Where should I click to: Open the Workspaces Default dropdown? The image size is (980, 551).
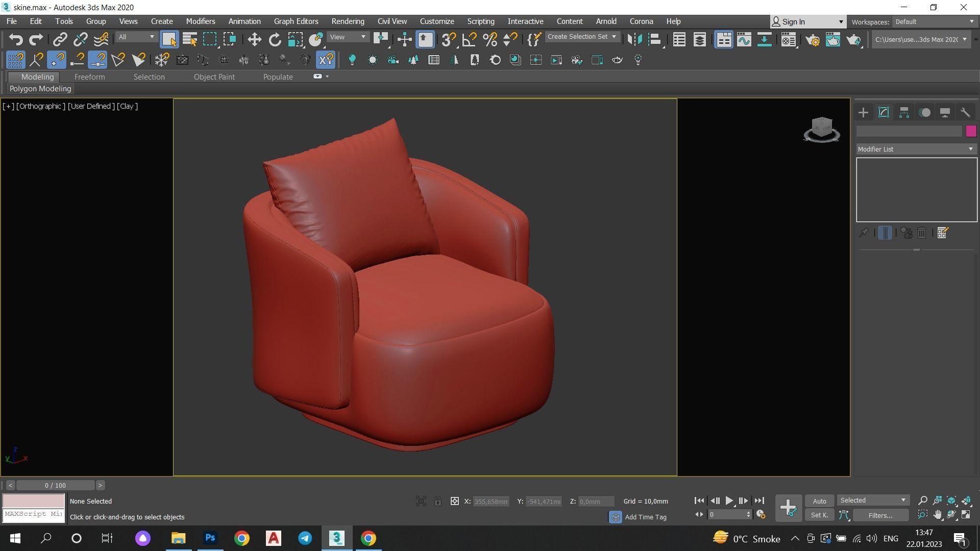tap(934, 22)
